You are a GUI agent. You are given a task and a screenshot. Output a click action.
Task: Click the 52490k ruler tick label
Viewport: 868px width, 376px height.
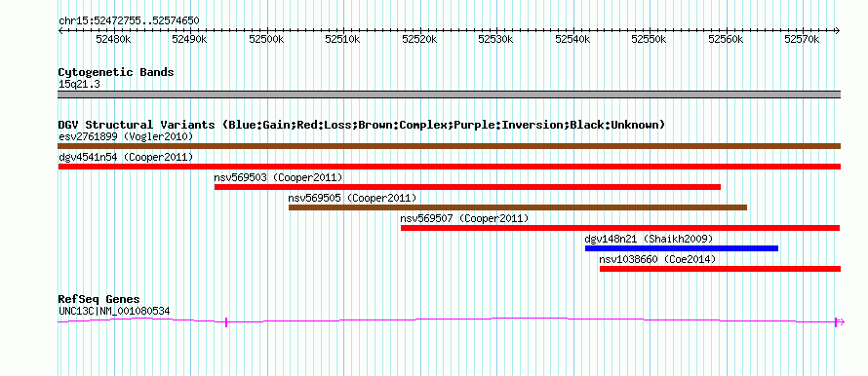click(x=189, y=39)
